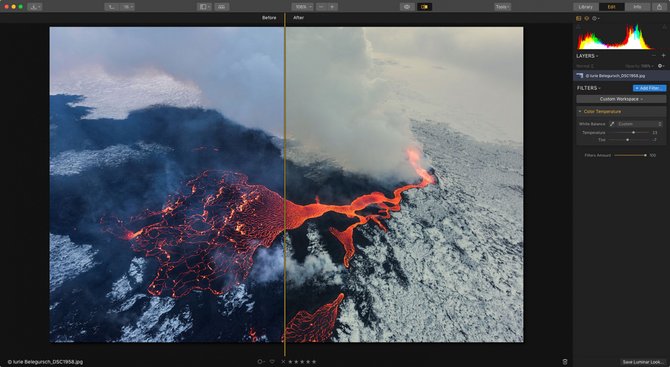Screen dimensions: 670x367
Task: Zoom in with the plus toolbar button
Action: [332, 7]
